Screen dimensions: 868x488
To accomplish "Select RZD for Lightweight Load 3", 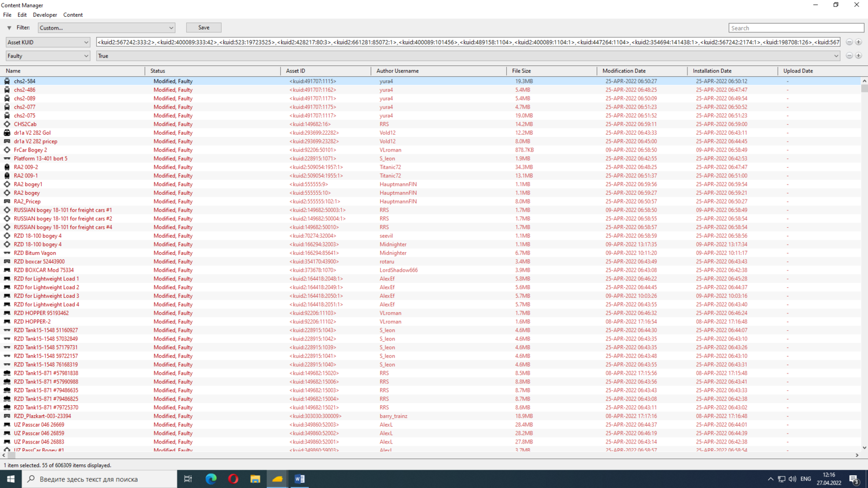I will pyautogui.click(x=431, y=296).
